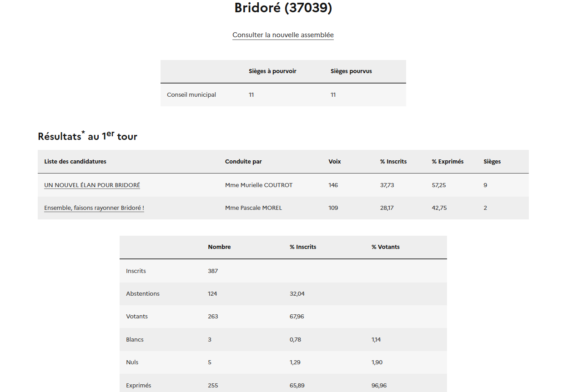Viewport: 563px width, 392px height.
Task: Click the Sièges pourvus column header
Action: point(351,71)
